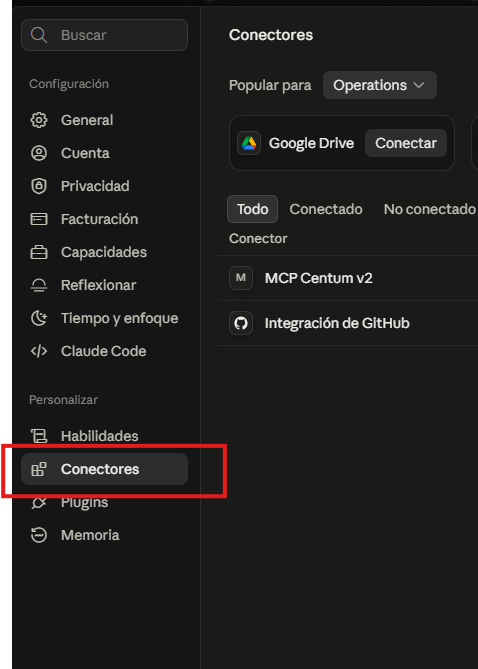This screenshot has width=478, height=669.
Task: Open Capacidades briefcase icon
Action: pos(39,252)
